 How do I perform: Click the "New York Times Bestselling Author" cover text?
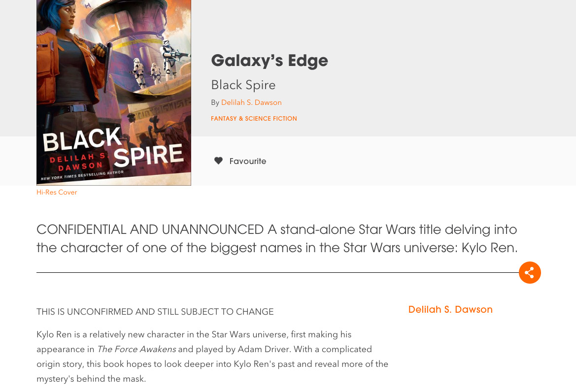pyautogui.click(x=82, y=176)
